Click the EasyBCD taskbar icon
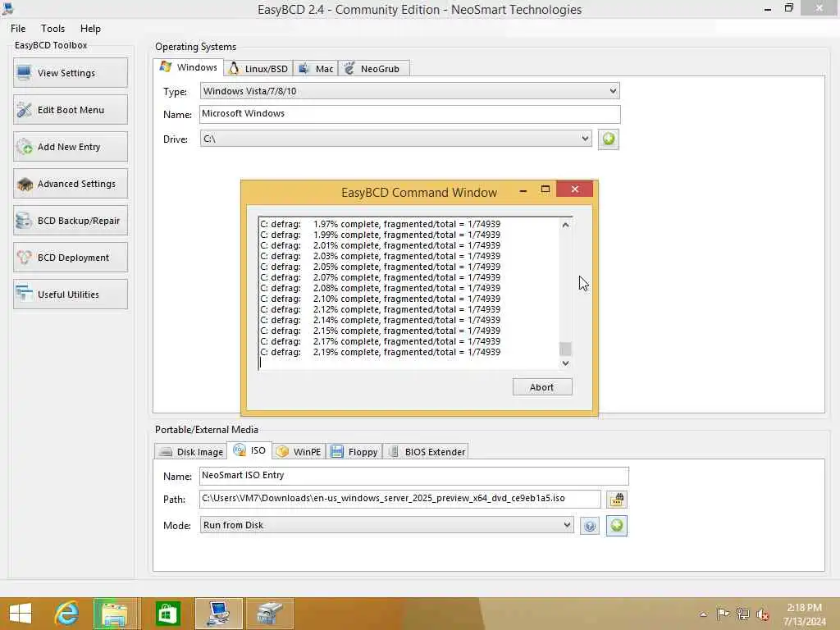Image resolution: width=840 pixels, height=630 pixels. click(218, 614)
